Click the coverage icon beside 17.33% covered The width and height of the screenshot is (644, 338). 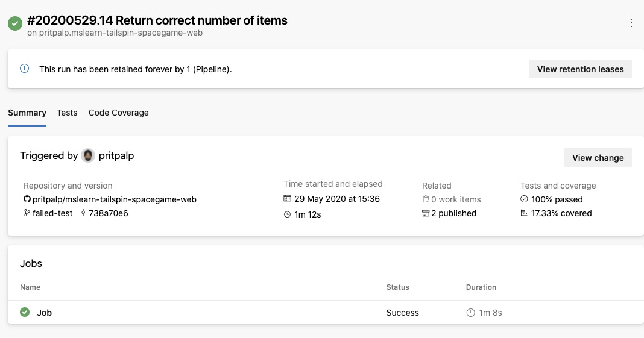523,213
